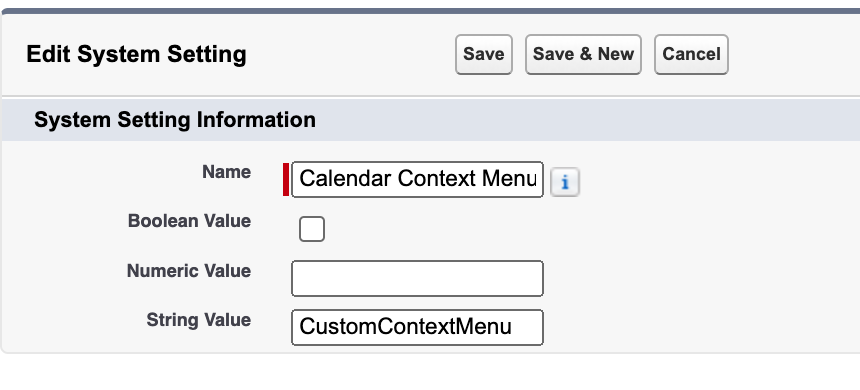Click the dark top border of the panel

430,11
